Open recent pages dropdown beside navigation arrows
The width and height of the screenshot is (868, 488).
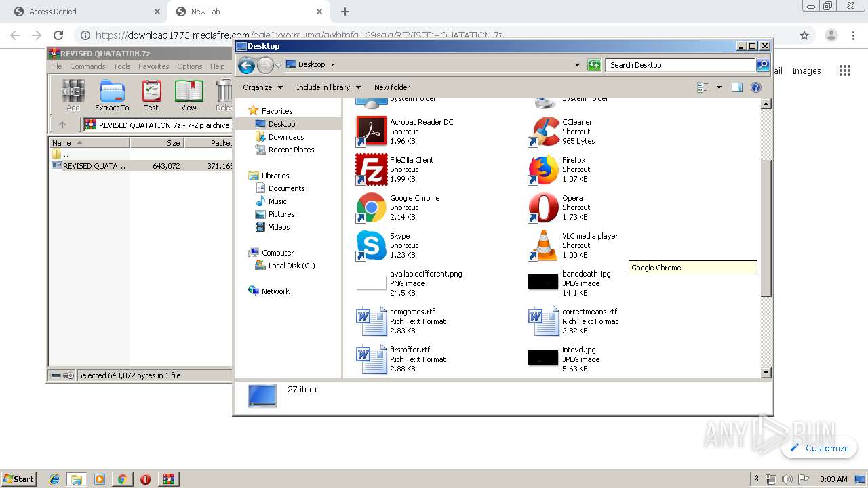click(x=278, y=66)
